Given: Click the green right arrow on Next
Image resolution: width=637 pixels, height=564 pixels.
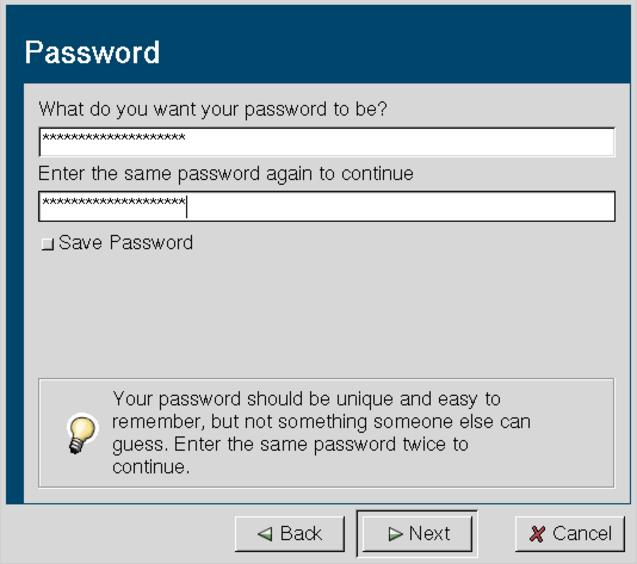Looking at the screenshot, I should (x=396, y=534).
